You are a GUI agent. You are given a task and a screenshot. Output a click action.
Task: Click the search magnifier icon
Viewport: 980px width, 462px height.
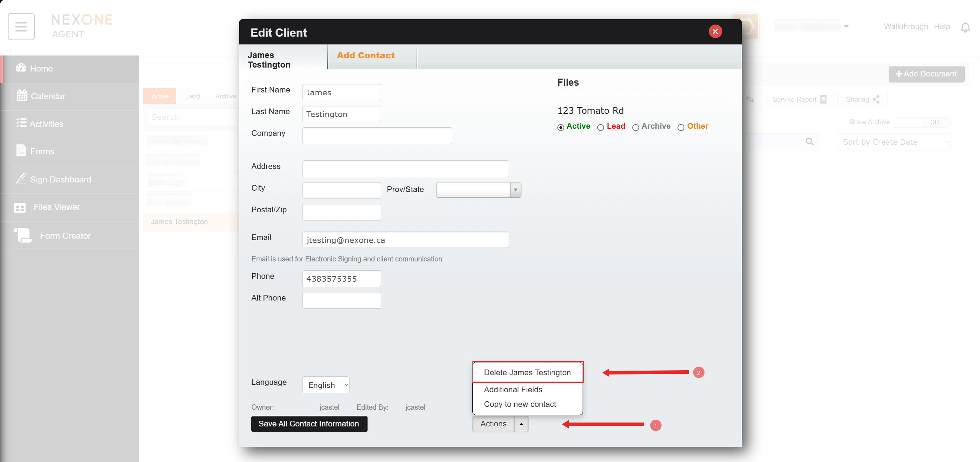coord(810,142)
